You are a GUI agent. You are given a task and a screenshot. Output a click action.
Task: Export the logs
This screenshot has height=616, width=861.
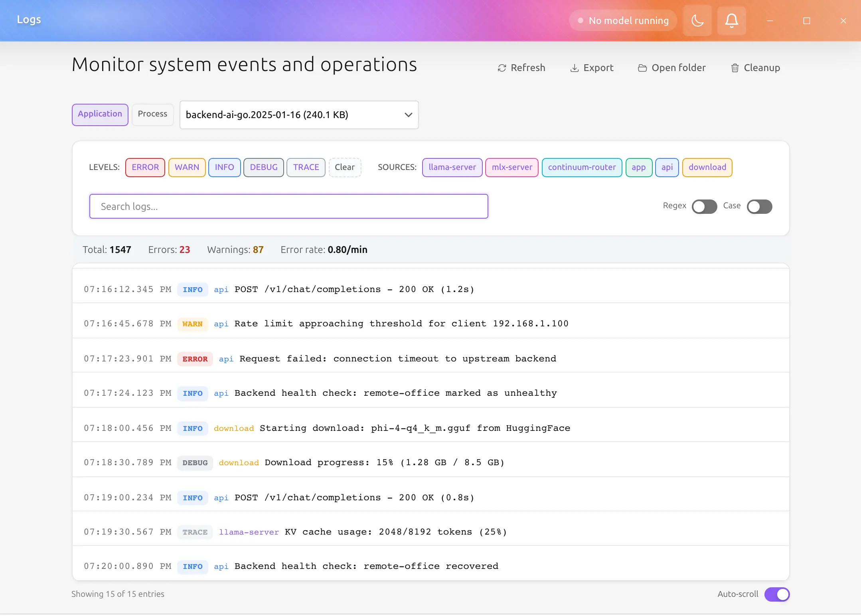592,68
